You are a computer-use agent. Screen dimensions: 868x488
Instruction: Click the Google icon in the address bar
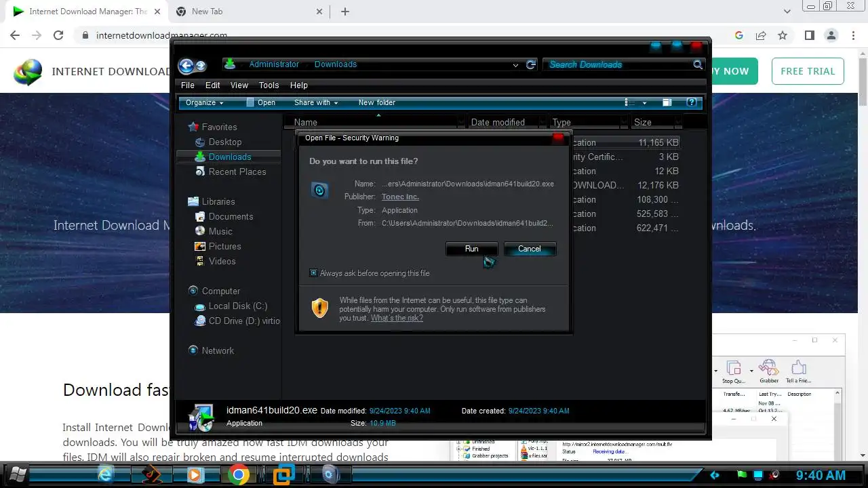click(x=739, y=35)
